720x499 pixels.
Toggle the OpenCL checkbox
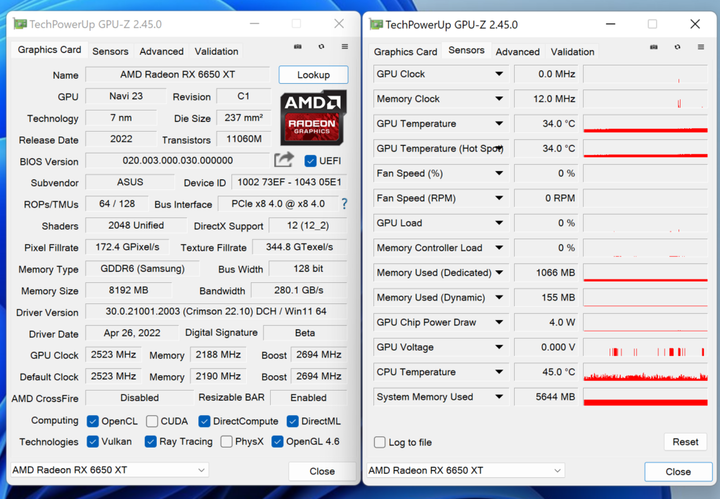(93, 421)
